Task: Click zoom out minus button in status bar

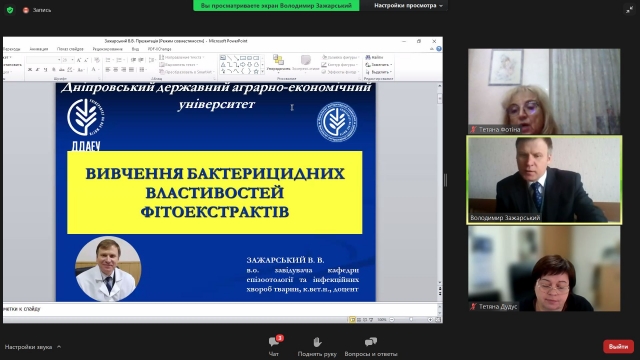Action: coord(392,320)
